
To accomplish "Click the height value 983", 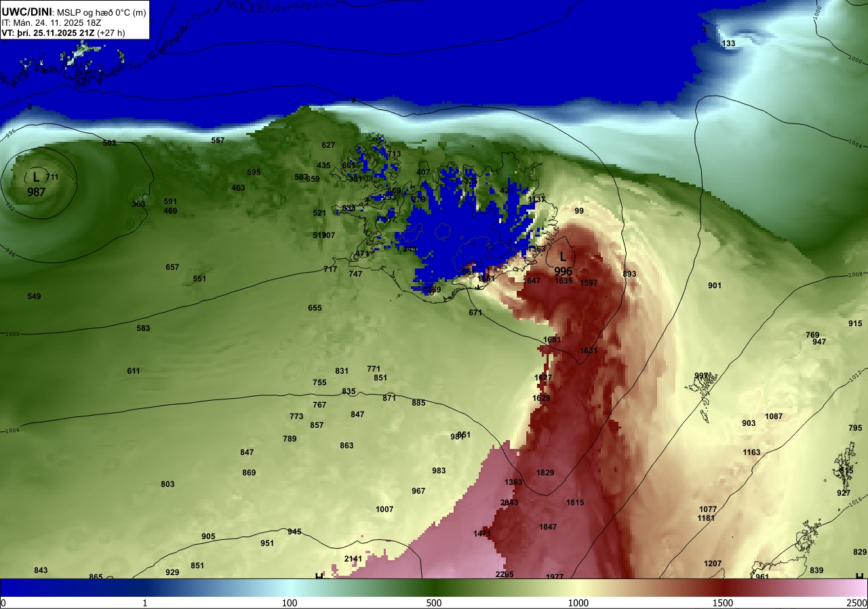I will click(439, 471).
